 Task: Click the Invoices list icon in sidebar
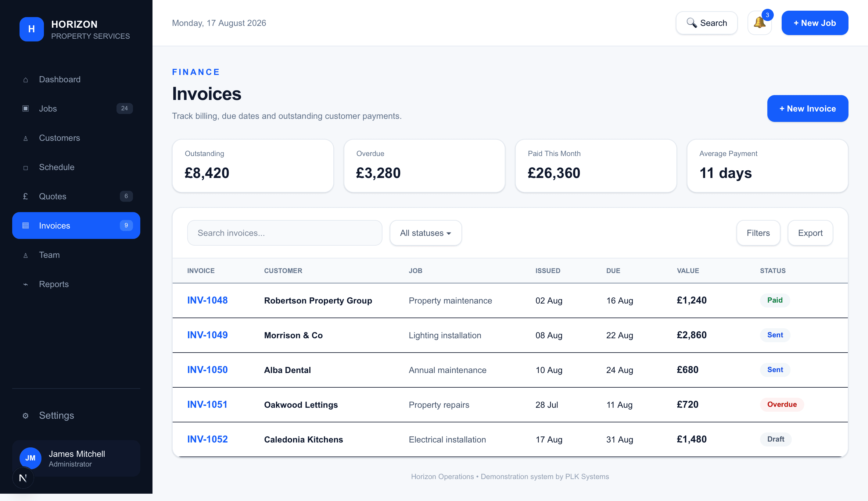tap(26, 226)
